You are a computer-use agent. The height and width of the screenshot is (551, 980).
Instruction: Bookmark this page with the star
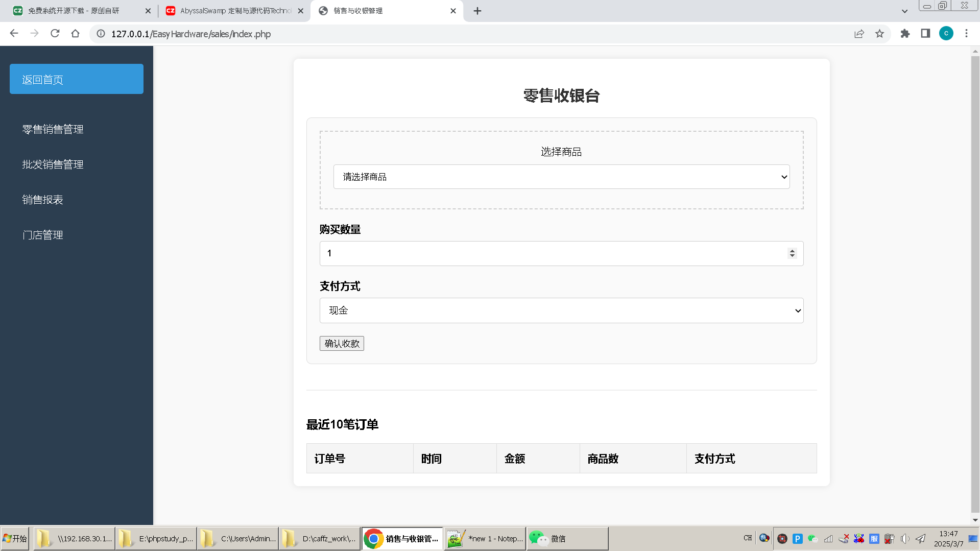pyautogui.click(x=879, y=34)
